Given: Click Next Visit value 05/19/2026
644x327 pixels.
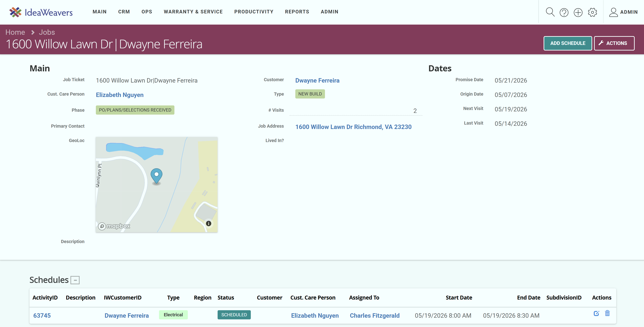Looking at the screenshot, I should tap(511, 109).
